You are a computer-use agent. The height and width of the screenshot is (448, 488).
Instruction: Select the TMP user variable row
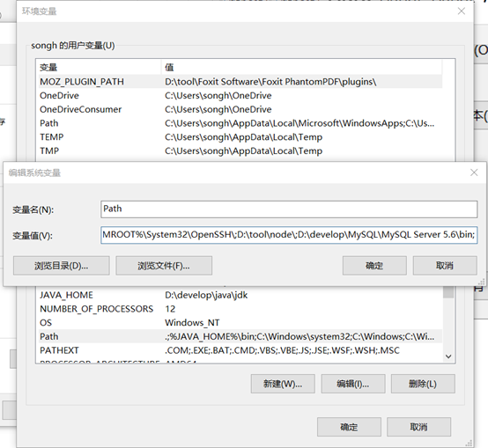tap(240, 151)
